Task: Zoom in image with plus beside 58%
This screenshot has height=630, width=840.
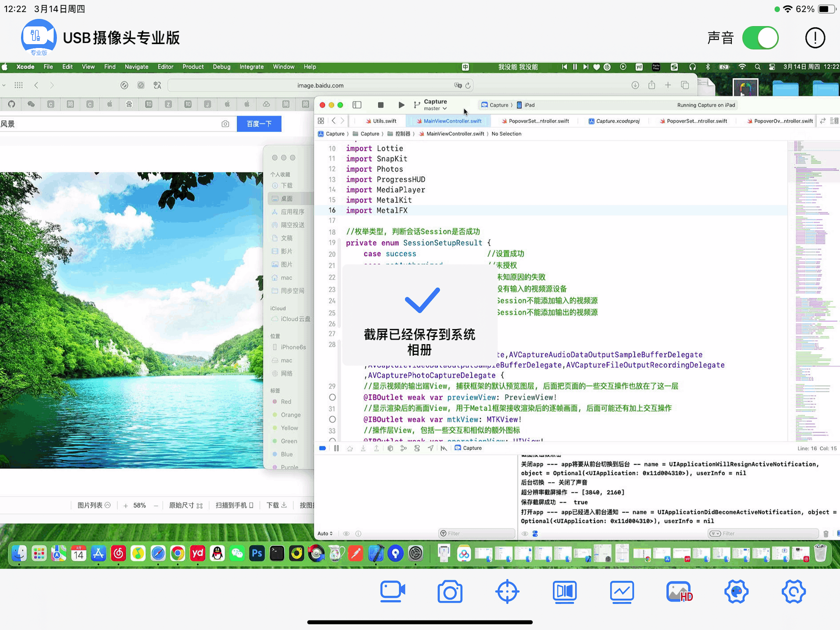Action: click(126, 505)
